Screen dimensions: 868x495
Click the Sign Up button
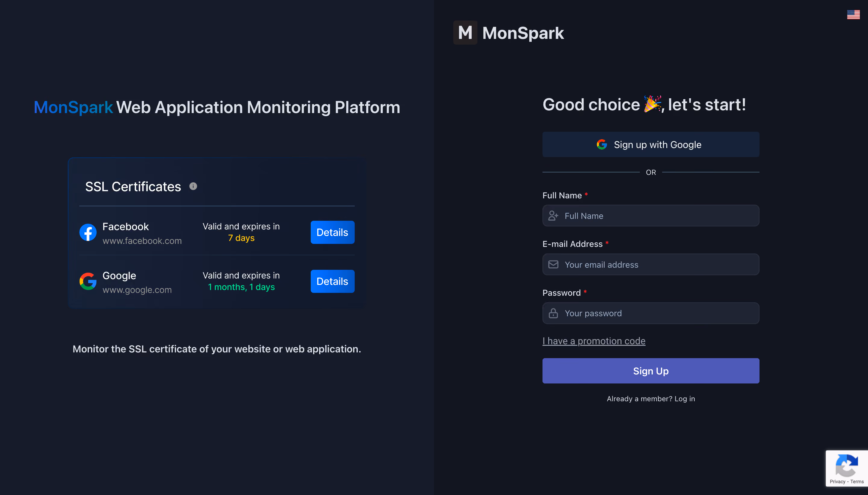coord(650,371)
